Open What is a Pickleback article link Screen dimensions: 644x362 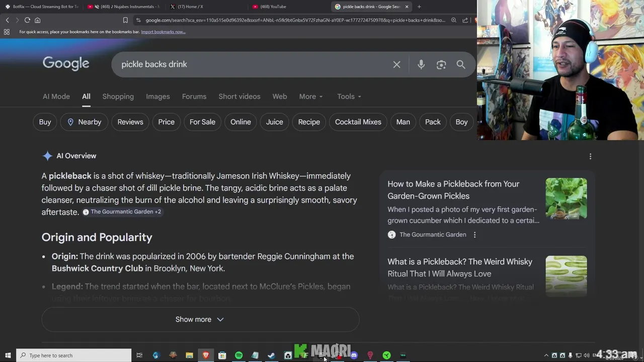click(x=460, y=267)
